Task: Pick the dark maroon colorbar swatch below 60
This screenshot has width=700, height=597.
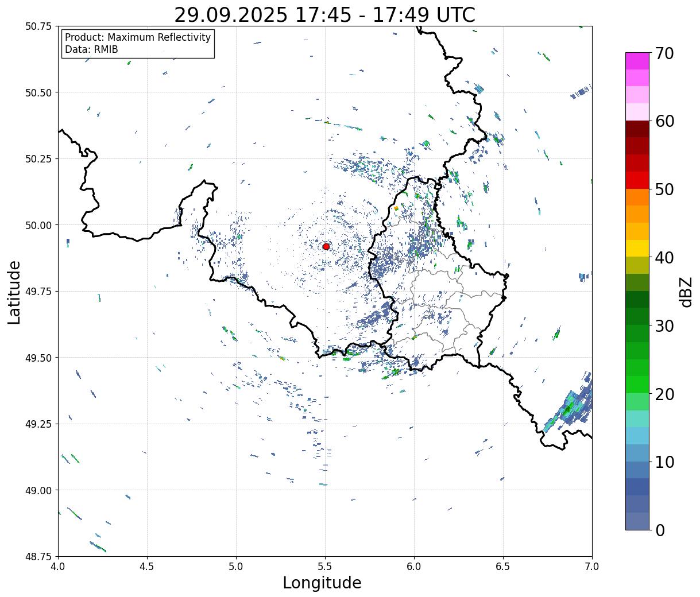Action: 637,129
